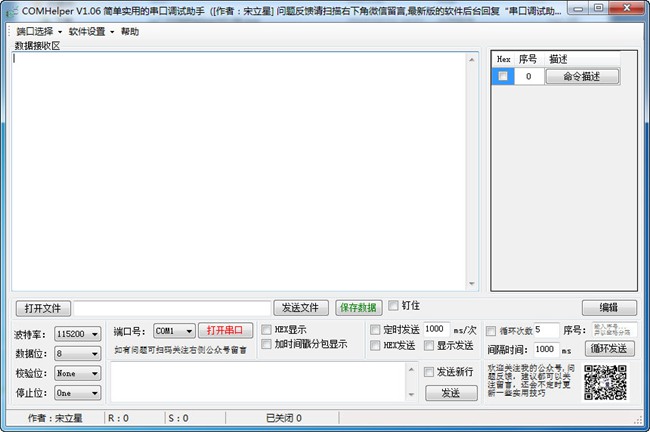Image resolution: width=650 pixels, height=432 pixels.
Task: Click the send area scrollbar up arrow
Action: [411, 369]
